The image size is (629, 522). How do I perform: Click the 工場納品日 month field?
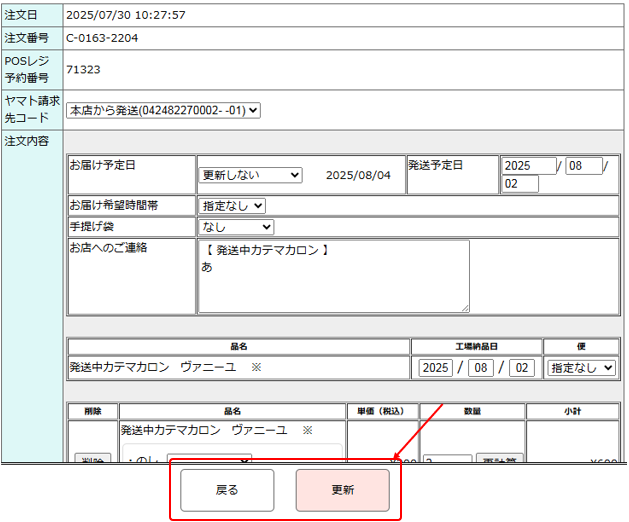[x=480, y=368]
